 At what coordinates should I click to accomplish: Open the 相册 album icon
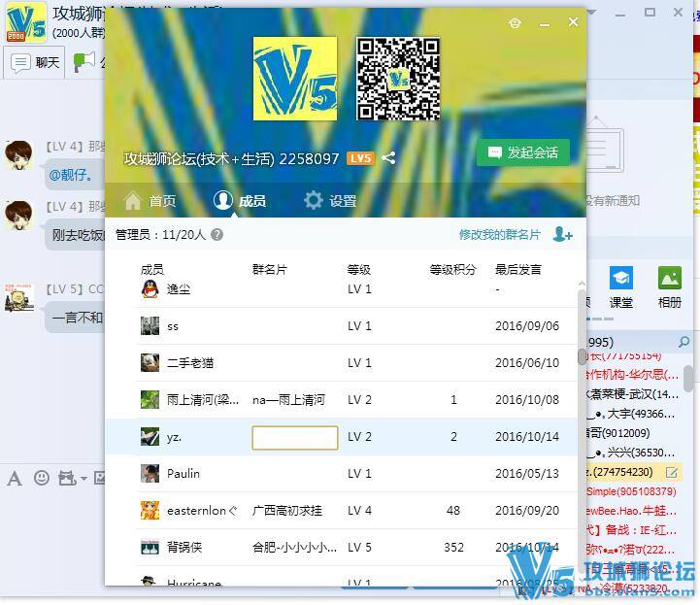(x=670, y=286)
